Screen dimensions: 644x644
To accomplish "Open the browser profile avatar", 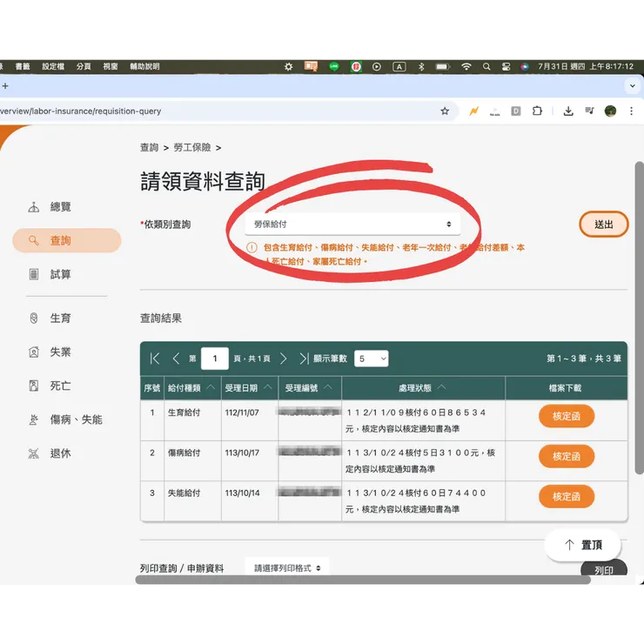I will tap(610, 111).
